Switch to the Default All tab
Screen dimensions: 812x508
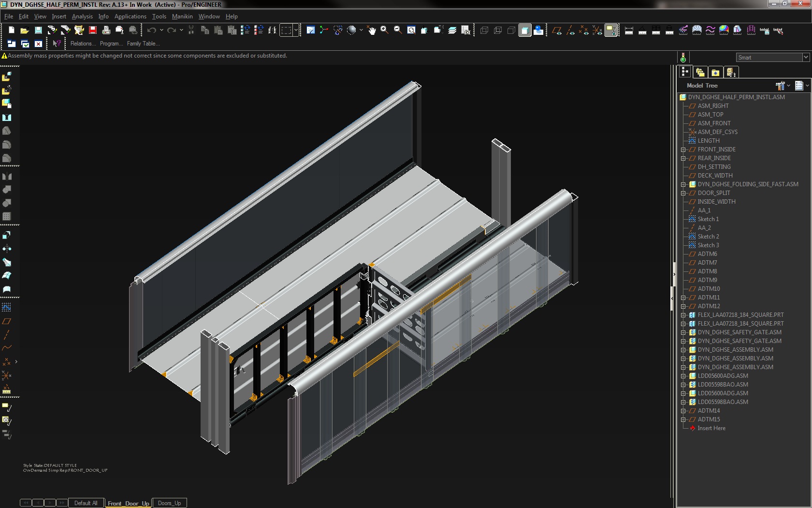(86, 503)
